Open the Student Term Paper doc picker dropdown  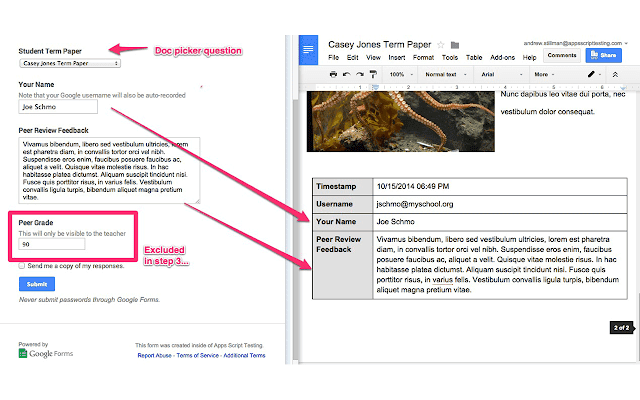tap(70, 63)
